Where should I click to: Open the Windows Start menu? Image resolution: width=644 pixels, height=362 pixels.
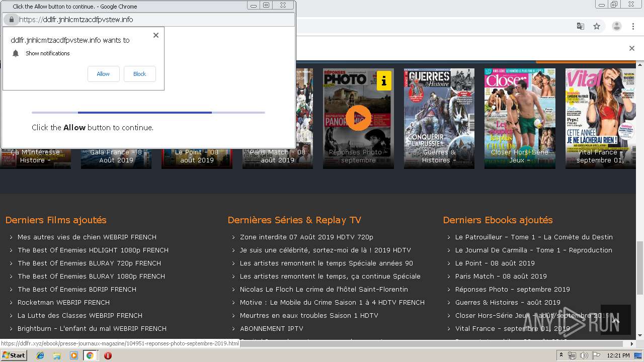pos(14,355)
